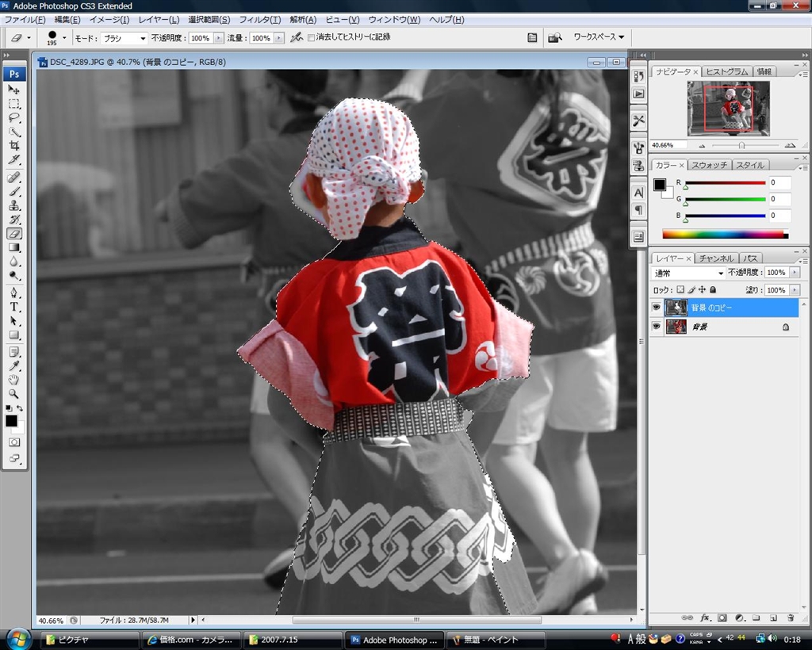Select the Slice tool
The width and height of the screenshot is (812, 650).
[14, 159]
